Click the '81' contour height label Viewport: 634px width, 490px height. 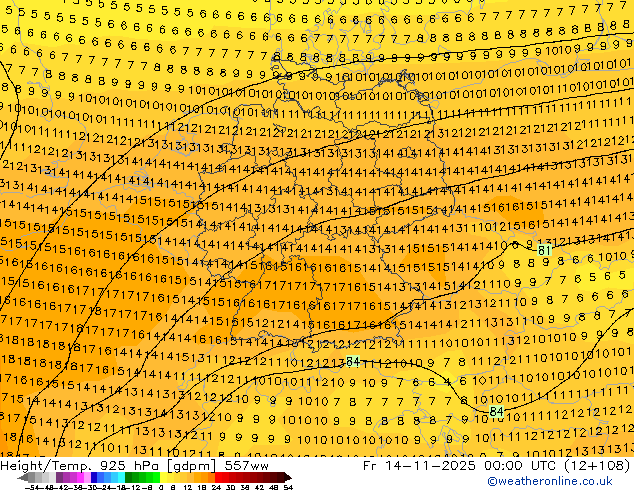coord(544,251)
